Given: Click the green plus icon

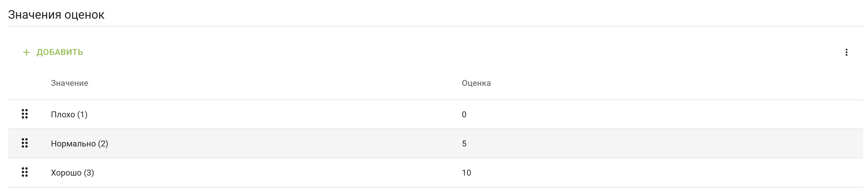Looking at the screenshot, I should point(26,53).
